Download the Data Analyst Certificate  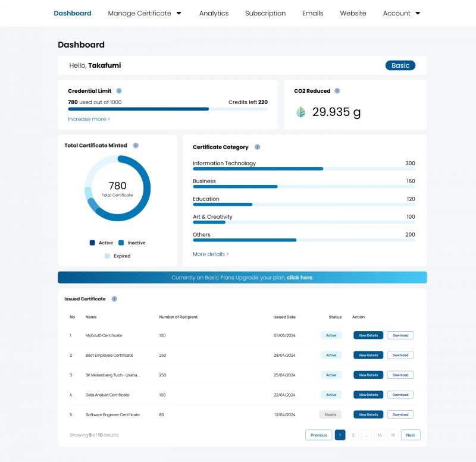pos(400,395)
